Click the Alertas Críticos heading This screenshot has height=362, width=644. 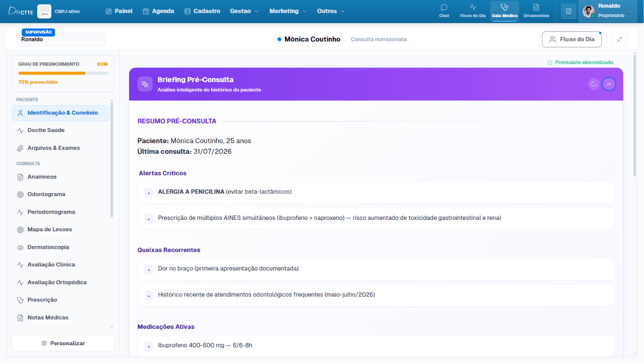(x=163, y=173)
